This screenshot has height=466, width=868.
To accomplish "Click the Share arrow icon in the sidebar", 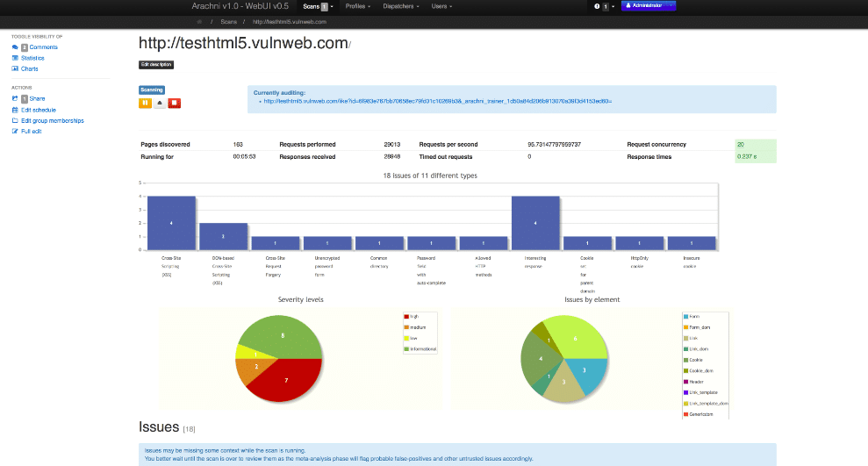I will [x=15, y=98].
